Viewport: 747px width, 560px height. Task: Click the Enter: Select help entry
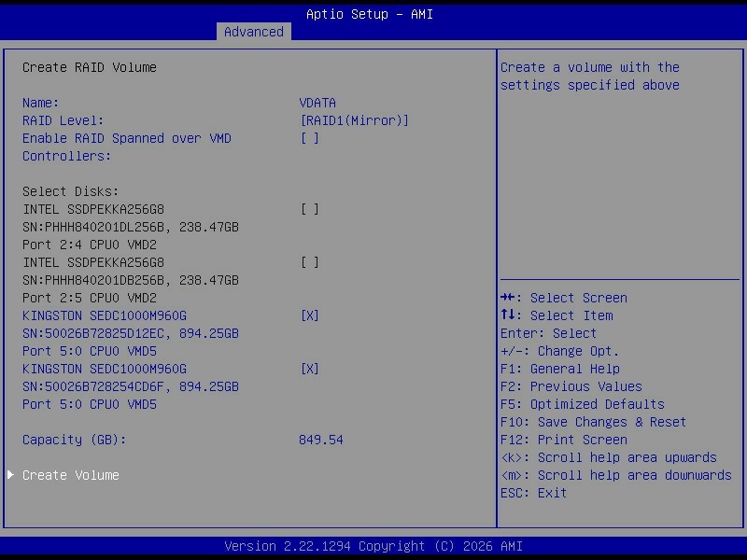(548, 333)
